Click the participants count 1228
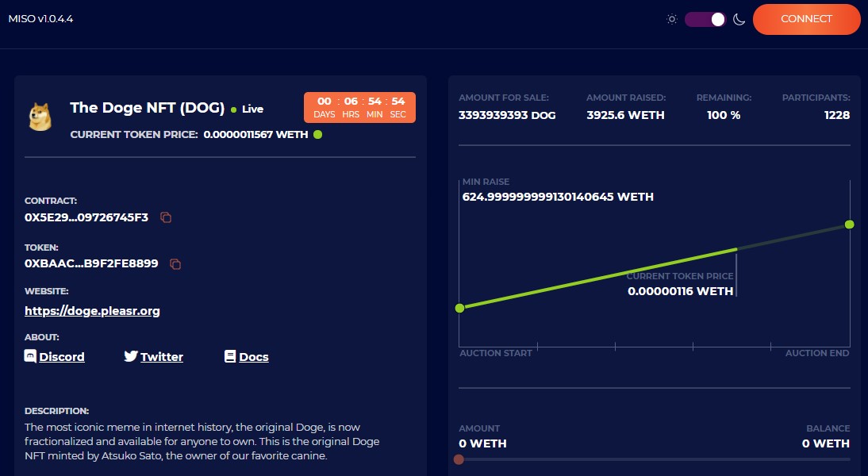 [837, 115]
